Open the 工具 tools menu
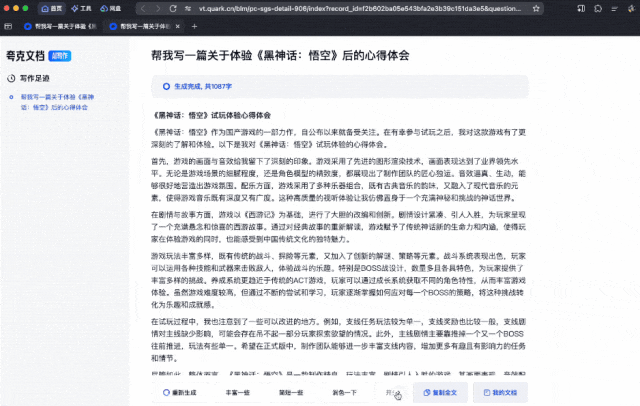Viewport: 640px width, 406px height. [x=81, y=9]
